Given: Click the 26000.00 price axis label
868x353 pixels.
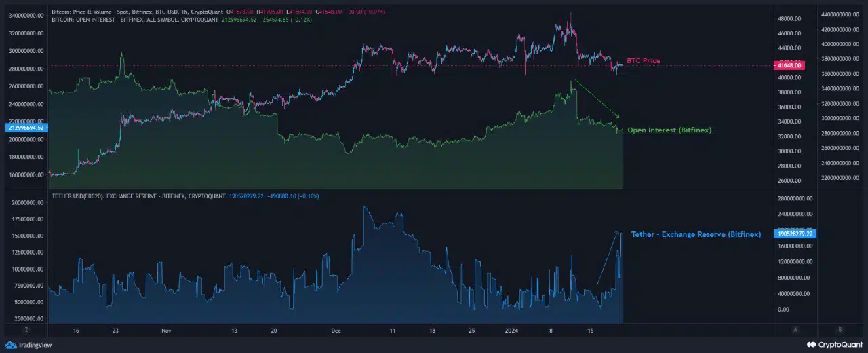Looking at the screenshot, I should click(x=789, y=181).
